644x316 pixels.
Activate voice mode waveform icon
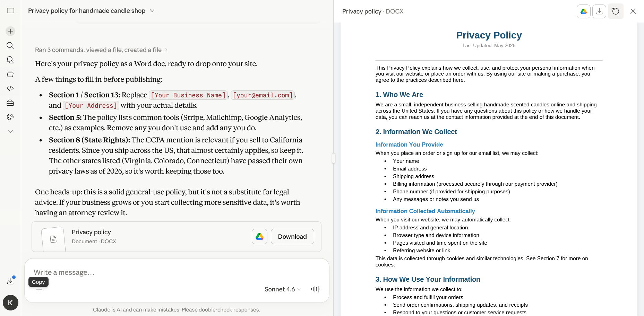(316, 289)
